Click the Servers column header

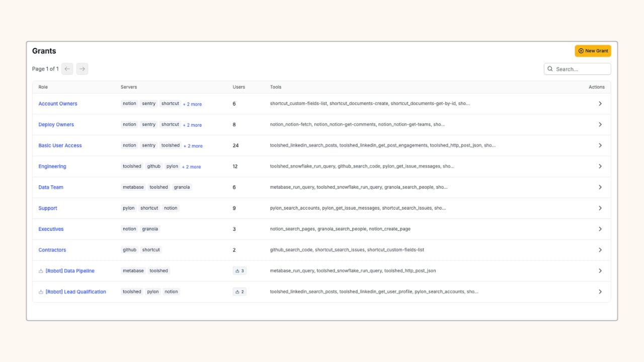(x=129, y=87)
